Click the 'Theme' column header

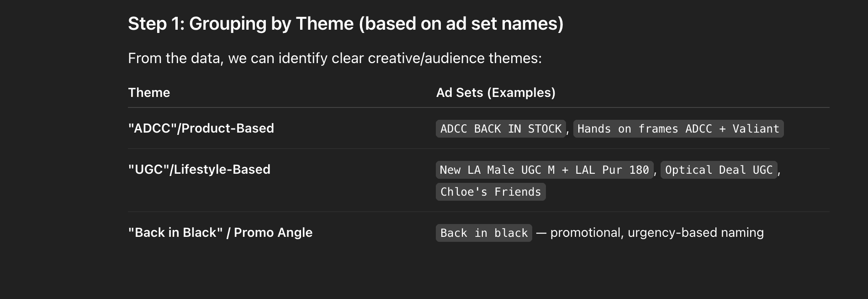click(149, 93)
